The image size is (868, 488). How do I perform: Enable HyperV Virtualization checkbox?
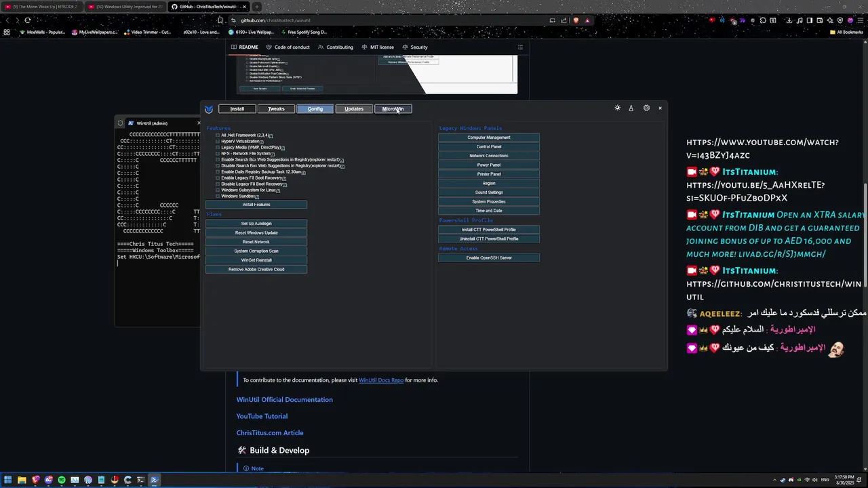pyautogui.click(x=218, y=142)
